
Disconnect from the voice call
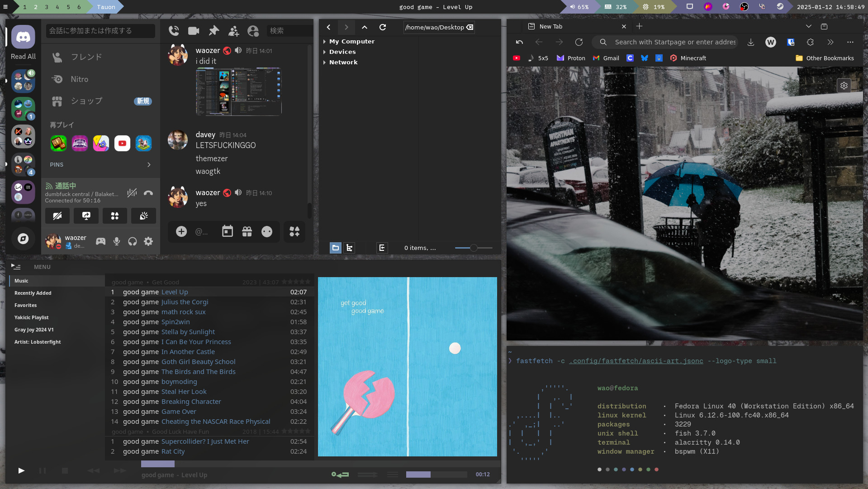point(148,193)
